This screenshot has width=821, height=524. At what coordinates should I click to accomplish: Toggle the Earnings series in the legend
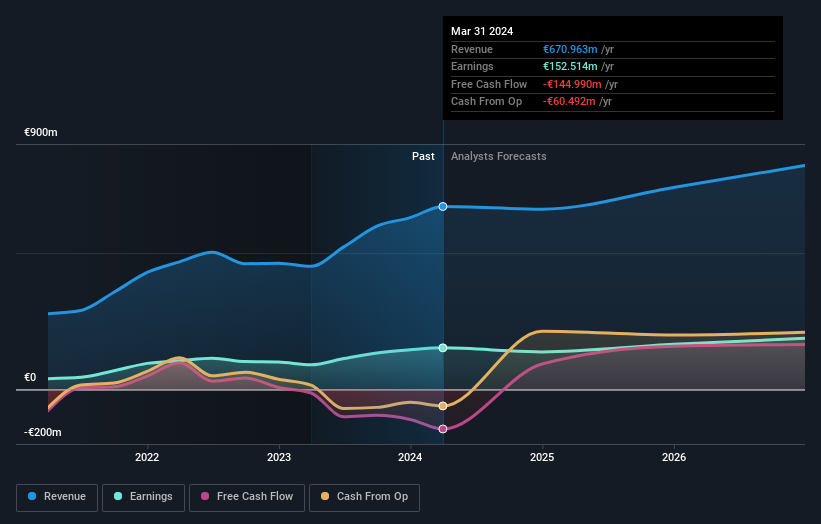[x=143, y=497]
